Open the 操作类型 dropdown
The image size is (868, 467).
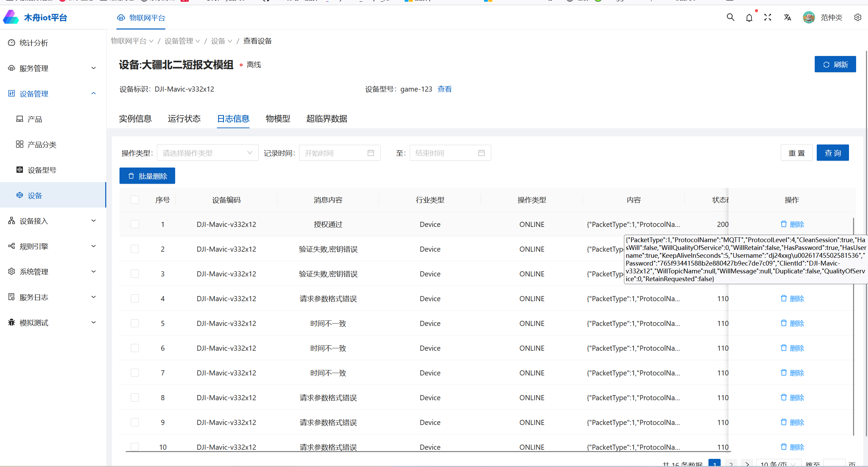(207, 153)
